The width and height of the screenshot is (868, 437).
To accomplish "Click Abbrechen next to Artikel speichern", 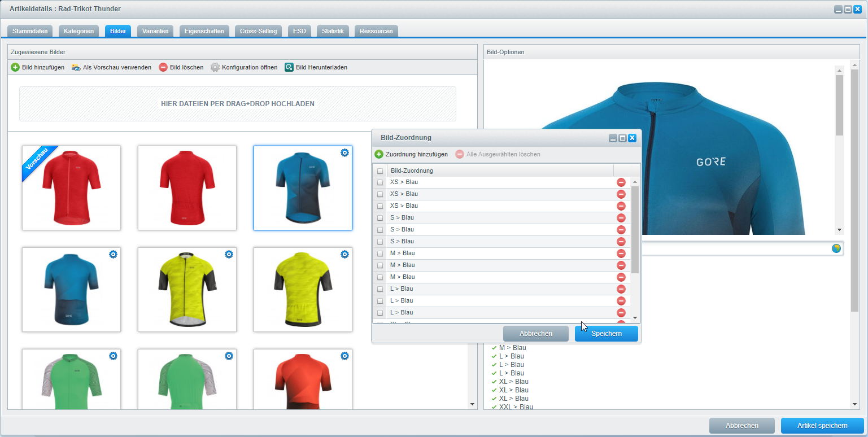I will click(x=742, y=426).
